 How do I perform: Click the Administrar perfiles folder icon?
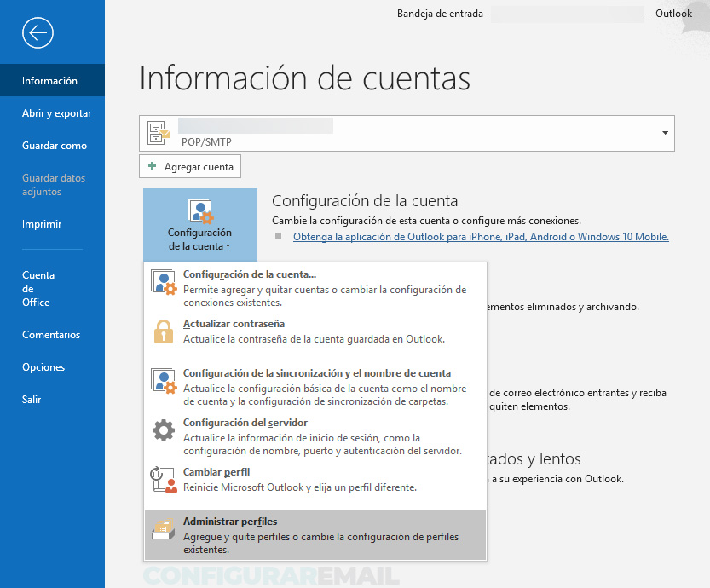click(x=164, y=528)
